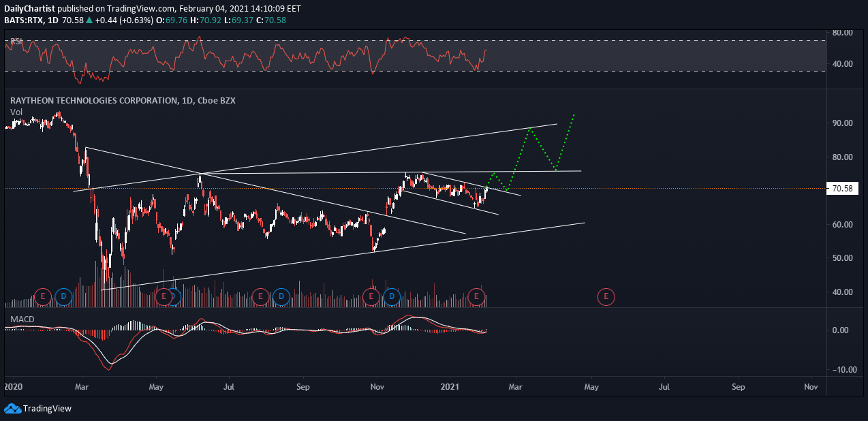Click the 2021 label on time axis

pyautogui.click(x=450, y=386)
